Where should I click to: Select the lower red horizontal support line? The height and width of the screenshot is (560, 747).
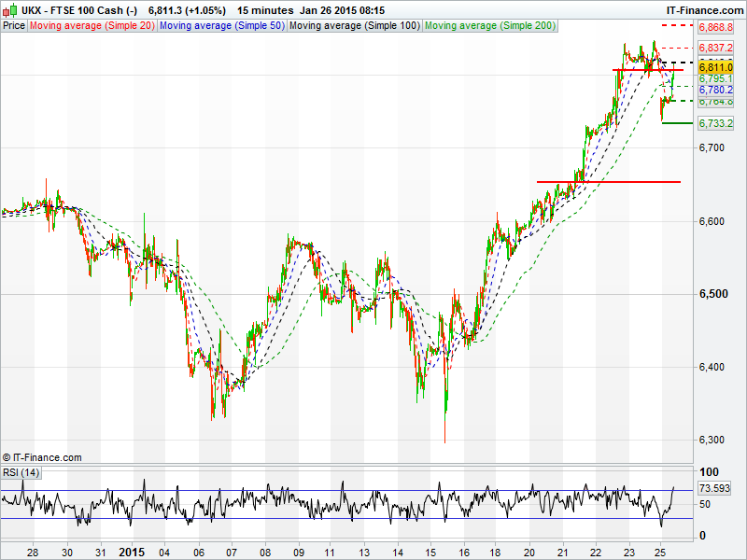pos(609,182)
